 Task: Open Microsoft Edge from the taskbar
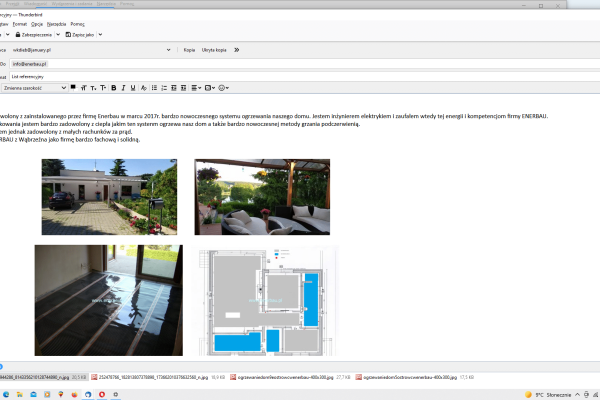(6, 394)
